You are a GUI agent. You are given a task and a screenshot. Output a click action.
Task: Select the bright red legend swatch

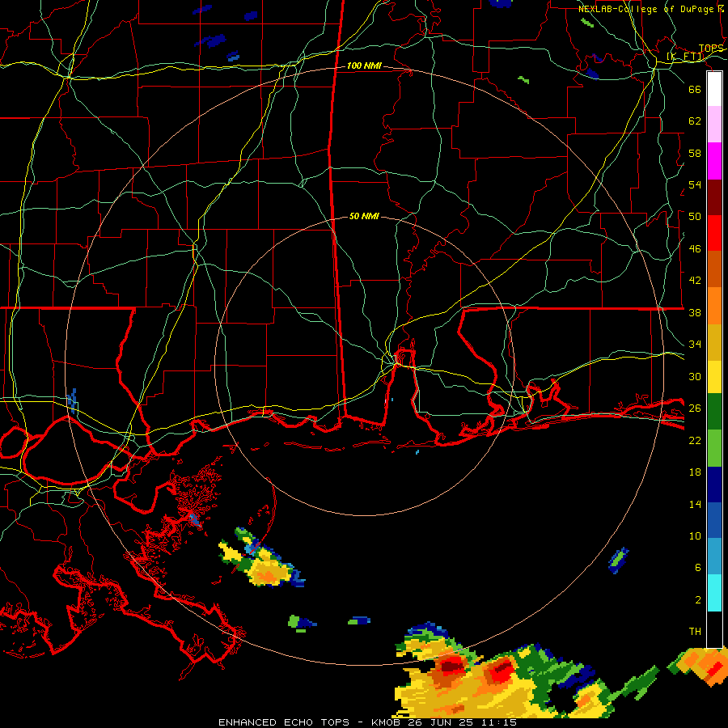point(714,233)
